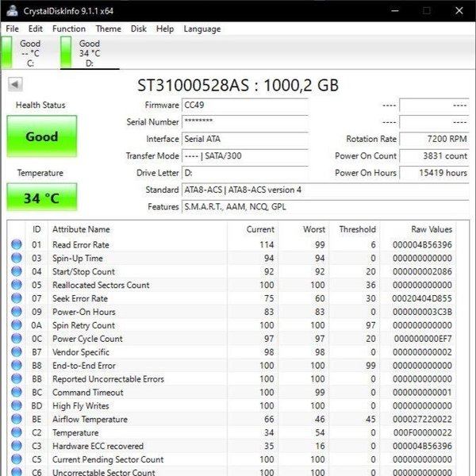476x476 pixels.
Task: Open the Theme menu
Action: point(109,29)
